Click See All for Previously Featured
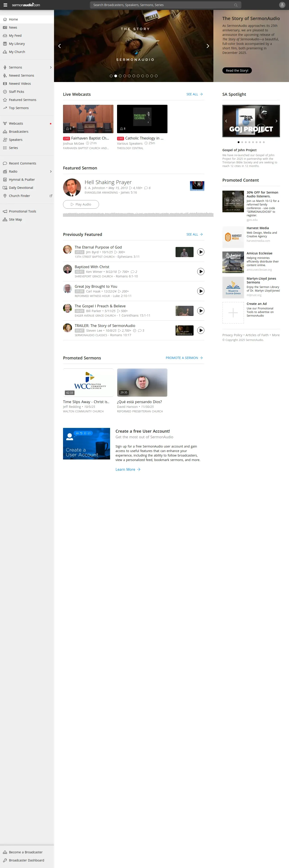 tap(194, 235)
